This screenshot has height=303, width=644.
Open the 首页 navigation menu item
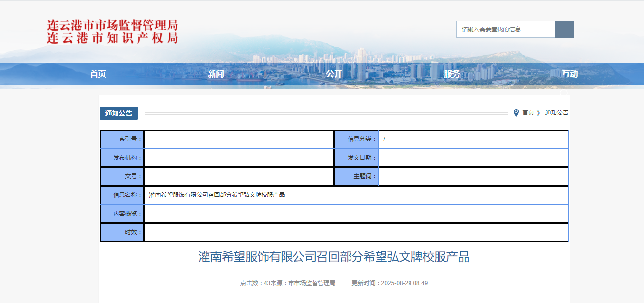click(x=98, y=74)
